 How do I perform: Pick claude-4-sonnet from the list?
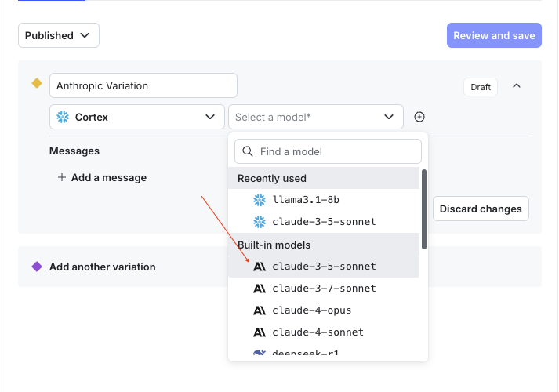tap(318, 332)
